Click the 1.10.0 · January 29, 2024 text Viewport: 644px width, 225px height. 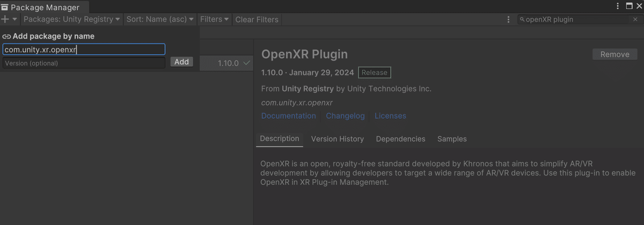[x=308, y=72]
